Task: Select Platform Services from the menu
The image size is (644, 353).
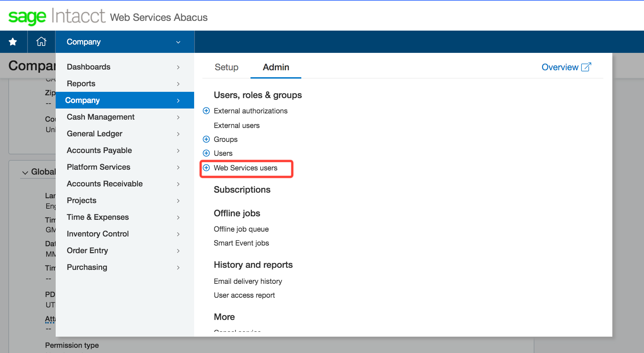Action: tap(98, 167)
